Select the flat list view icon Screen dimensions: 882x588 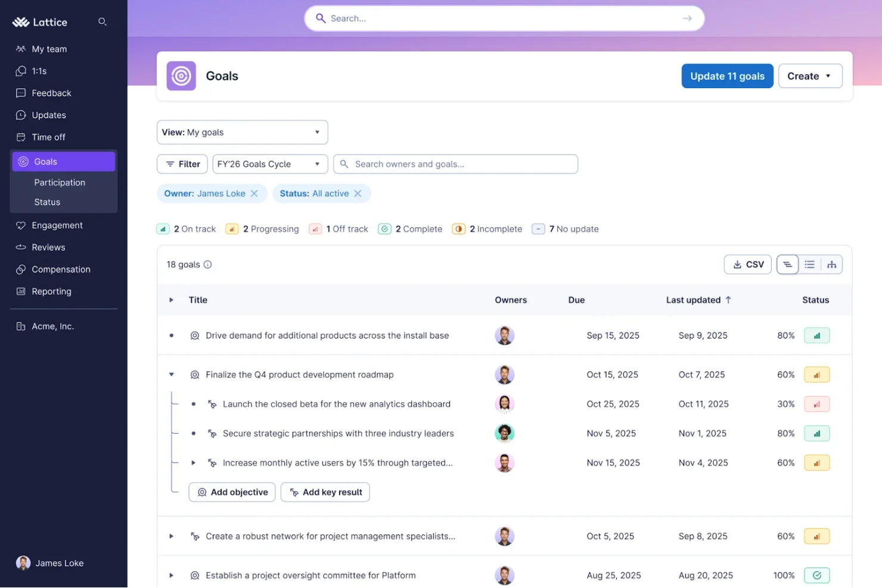coord(809,265)
